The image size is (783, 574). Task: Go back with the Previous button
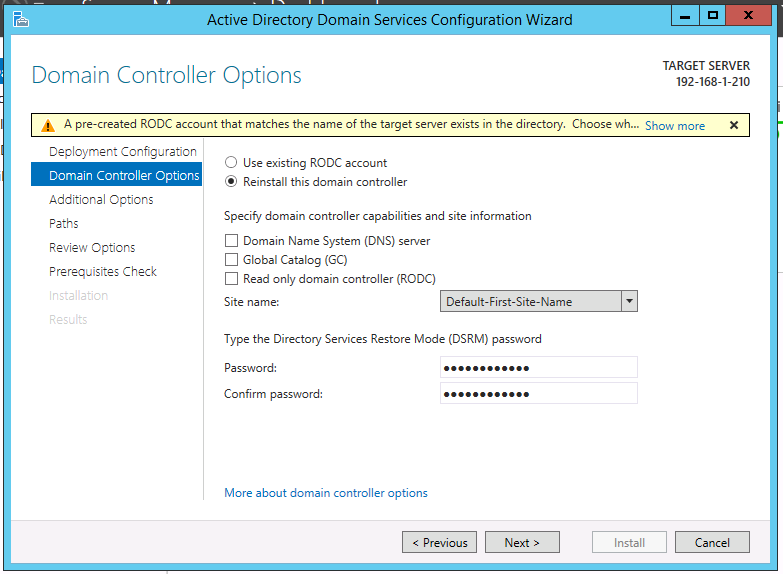tap(439, 542)
